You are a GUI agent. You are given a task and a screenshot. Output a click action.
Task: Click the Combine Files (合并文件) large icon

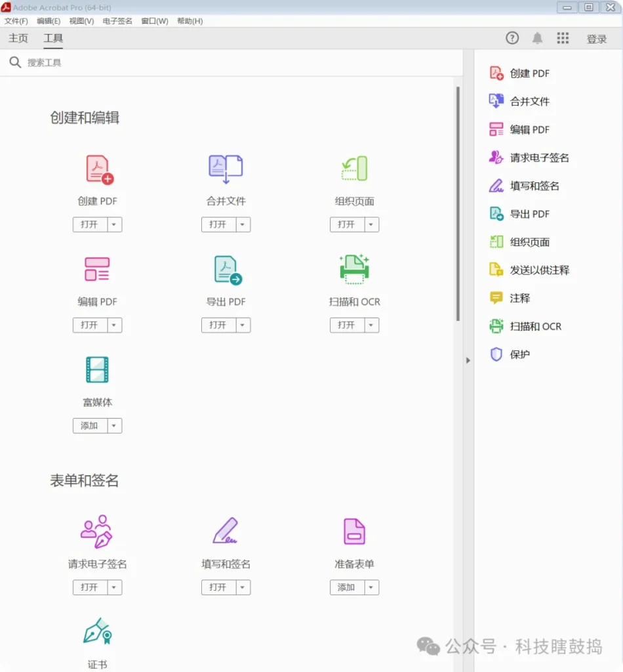226,169
